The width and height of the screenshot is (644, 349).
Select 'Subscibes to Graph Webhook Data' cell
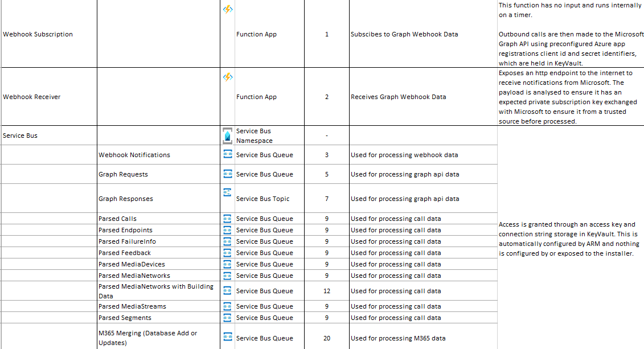423,34
